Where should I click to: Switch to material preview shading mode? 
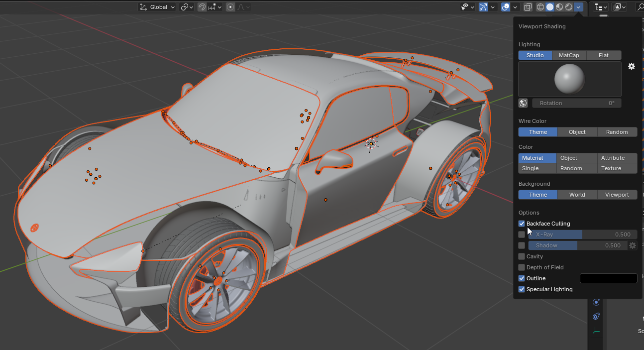coord(559,7)
